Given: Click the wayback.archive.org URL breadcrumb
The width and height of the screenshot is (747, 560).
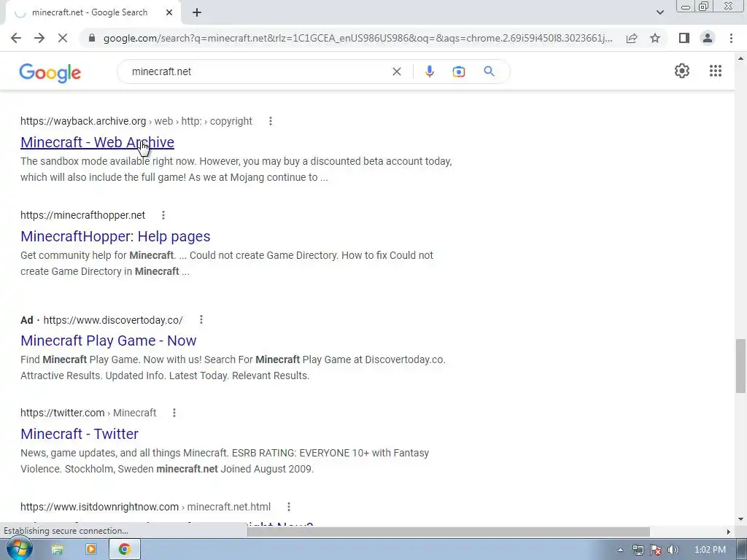Looking at the screenshot, I should 136,121.
